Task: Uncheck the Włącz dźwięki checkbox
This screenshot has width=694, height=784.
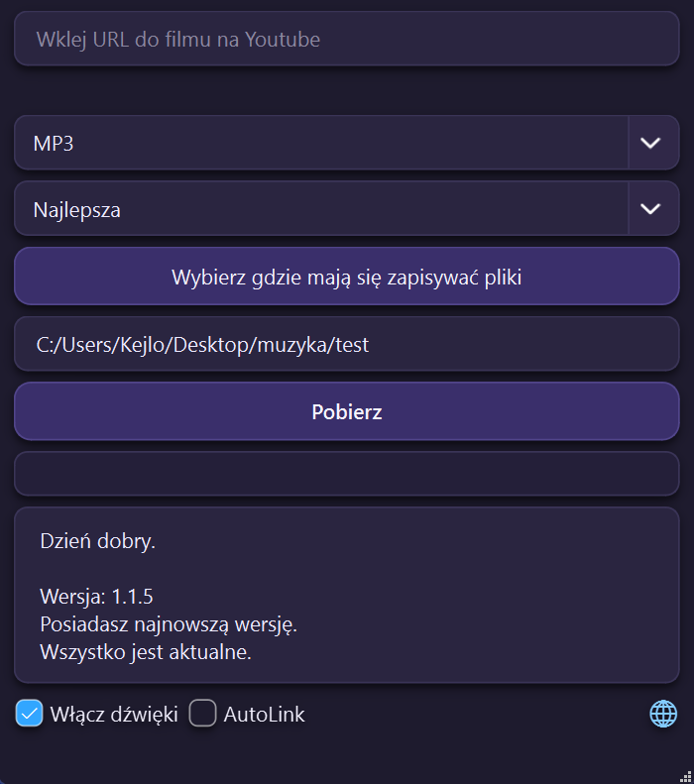Action: [30, 714]
